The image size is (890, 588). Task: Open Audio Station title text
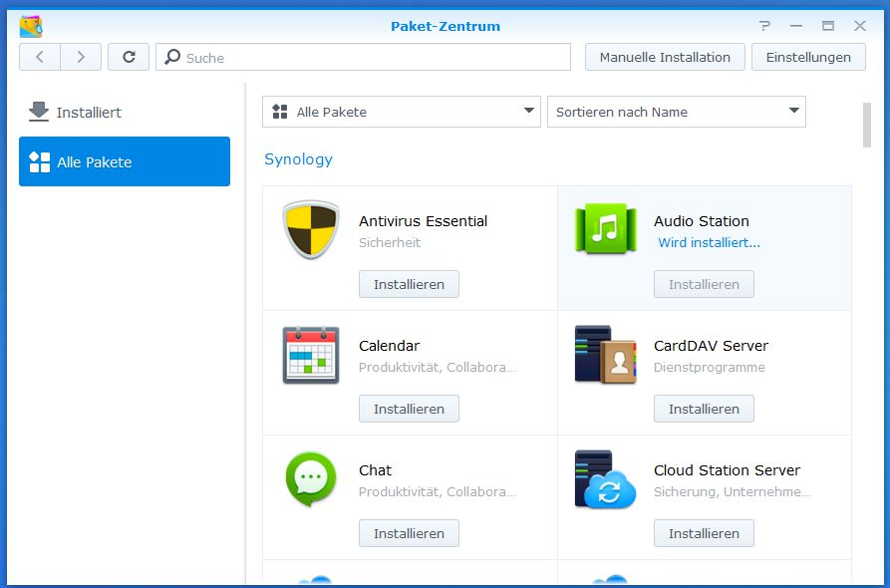(x=701, y=221)
